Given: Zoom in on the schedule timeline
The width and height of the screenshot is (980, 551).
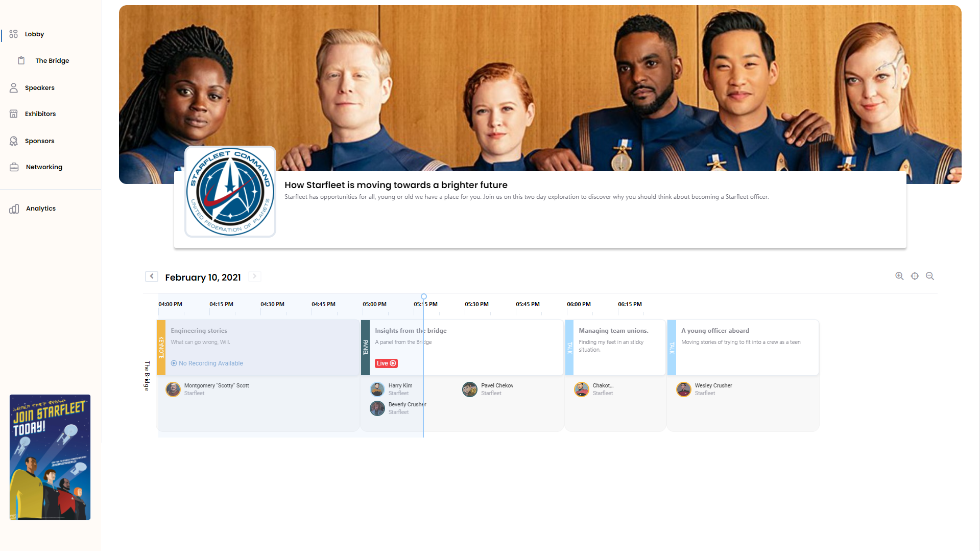Looking at the screenshot, I should coord(899,276).
